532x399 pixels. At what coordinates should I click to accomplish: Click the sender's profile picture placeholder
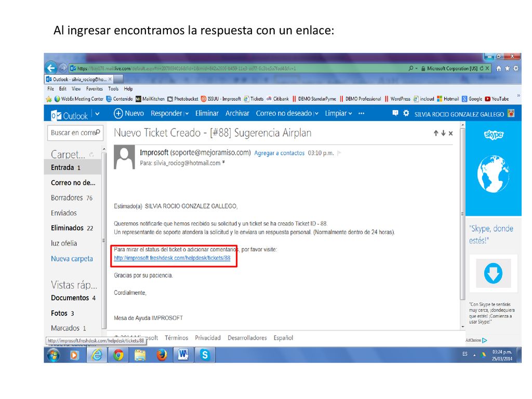pos(124,157)
